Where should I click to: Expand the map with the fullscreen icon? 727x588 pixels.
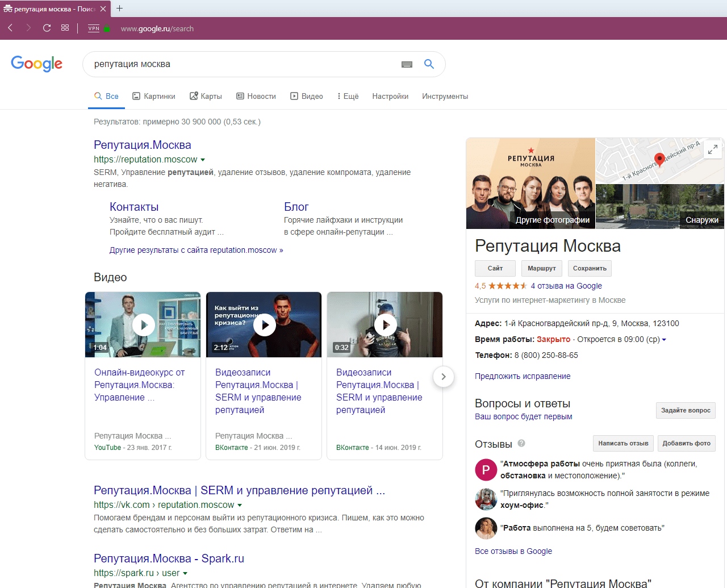tap(713, 150)
